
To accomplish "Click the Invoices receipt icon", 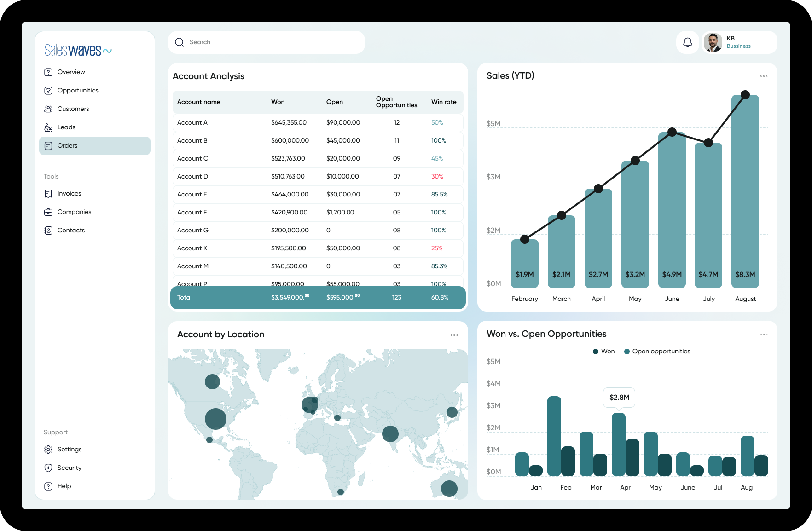I will [48, 194].
